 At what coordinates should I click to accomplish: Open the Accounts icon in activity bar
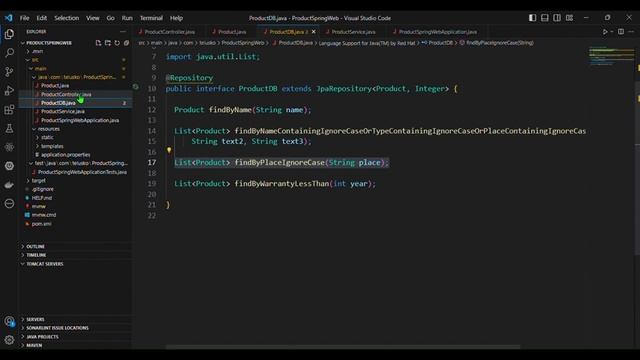[x=9, y=321]
